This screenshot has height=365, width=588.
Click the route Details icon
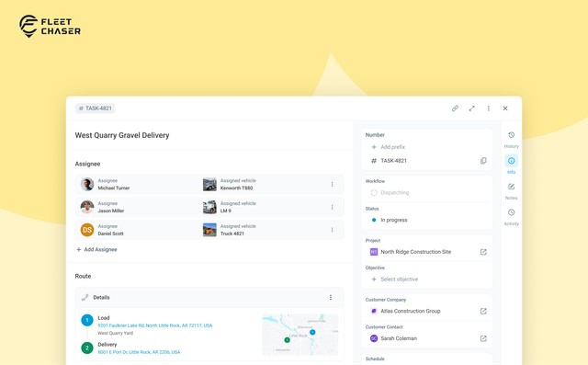85,298
